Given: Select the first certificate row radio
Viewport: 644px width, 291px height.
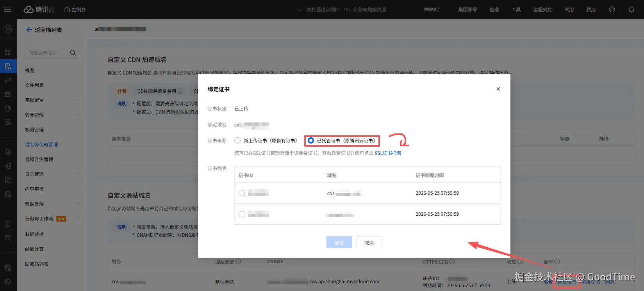Looking at the screenshot, I should 242,193.
